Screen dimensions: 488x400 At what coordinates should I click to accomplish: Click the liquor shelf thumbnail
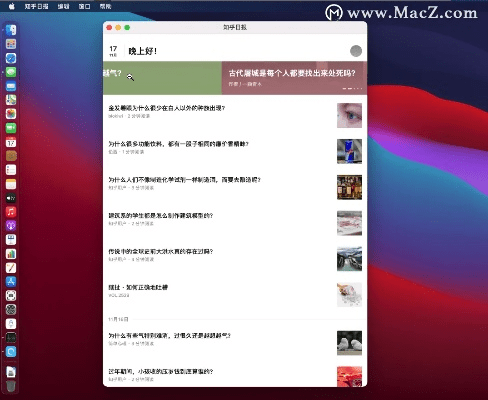coord(349,187)
